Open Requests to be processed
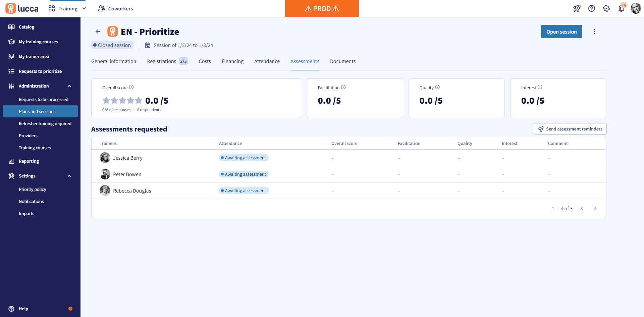This screenshot has height=317, width=644. tap(44, 99)
